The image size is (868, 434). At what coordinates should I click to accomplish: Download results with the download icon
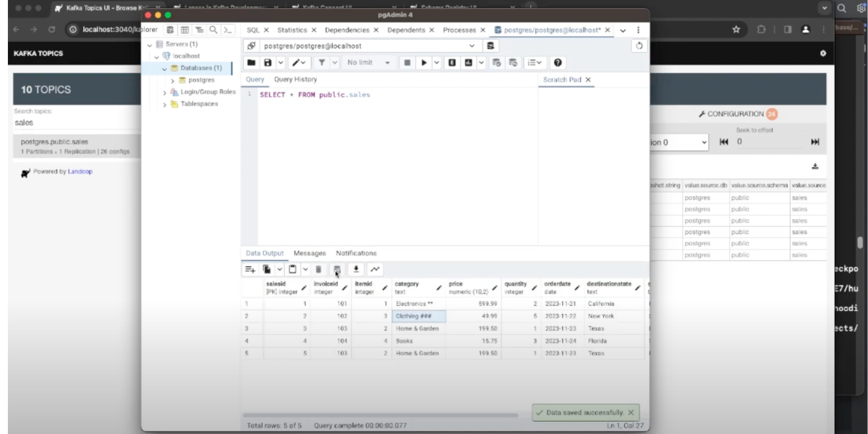tap(356, 269)
